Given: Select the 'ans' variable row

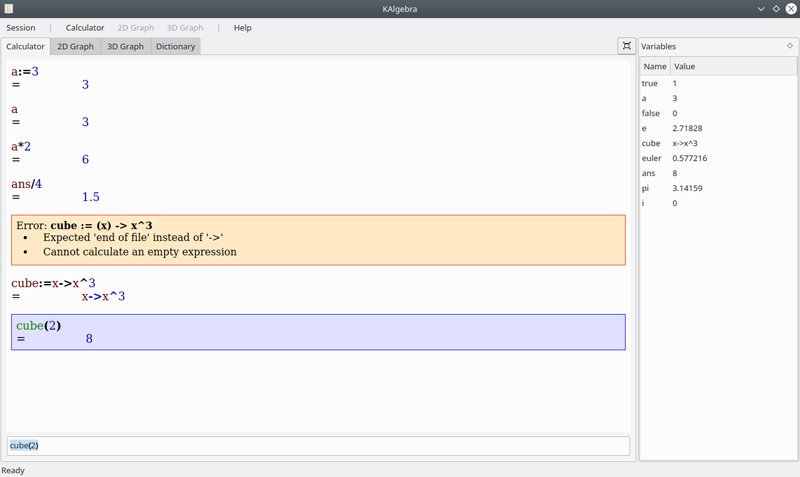Looking at the screenshot, I should (x=718, y=173).
